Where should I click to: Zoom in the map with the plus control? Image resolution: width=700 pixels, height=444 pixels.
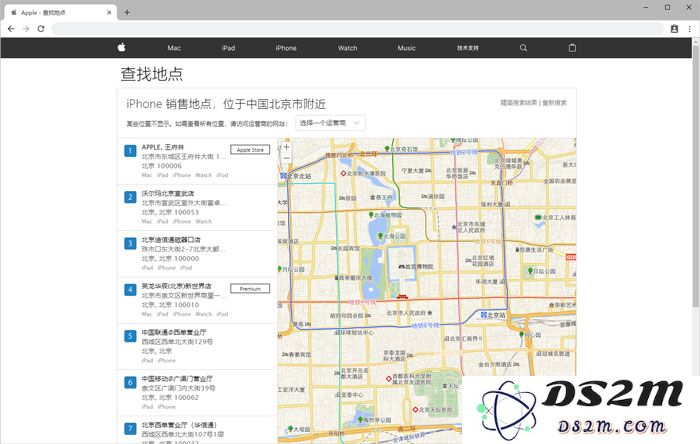tap(287, 146)
